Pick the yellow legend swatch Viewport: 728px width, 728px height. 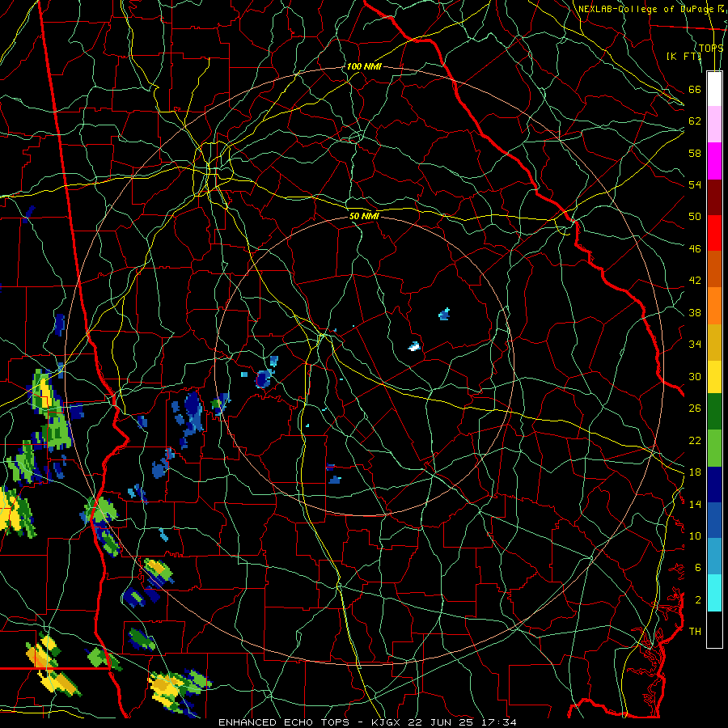point(714,376)
